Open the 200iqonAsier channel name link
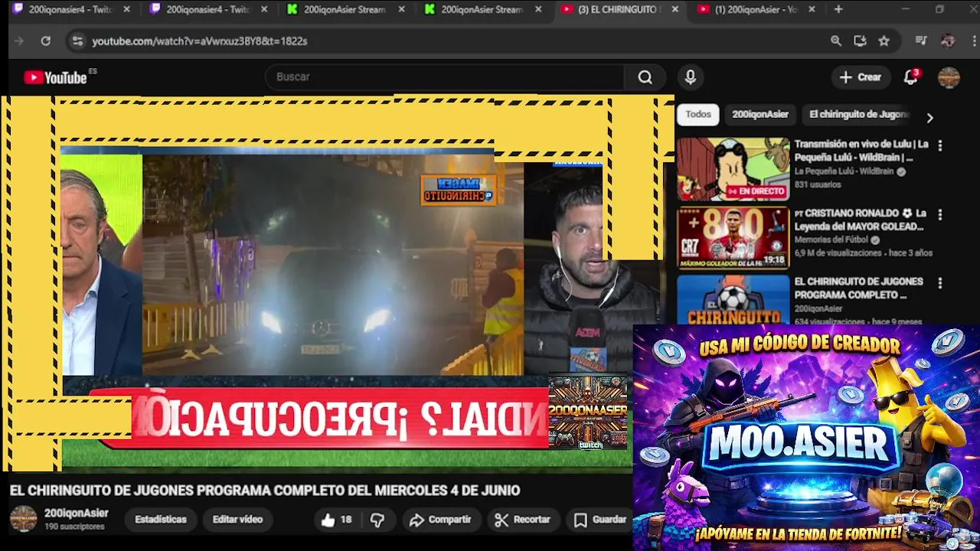The width and height of the screenshot is (980, 551). click(76, 514)
